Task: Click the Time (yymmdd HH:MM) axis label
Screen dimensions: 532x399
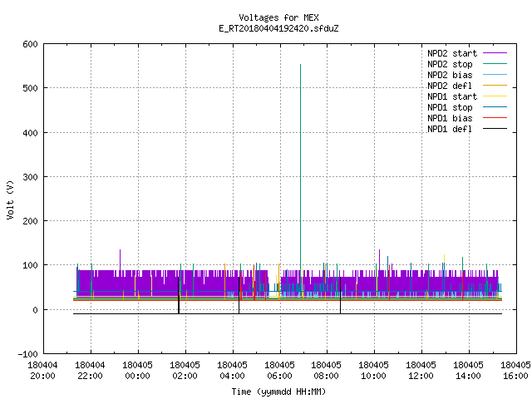Action: [x=278, y=392]
